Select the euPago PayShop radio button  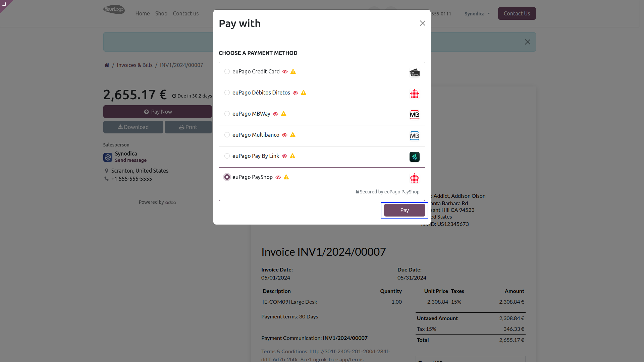coord(227,177)
